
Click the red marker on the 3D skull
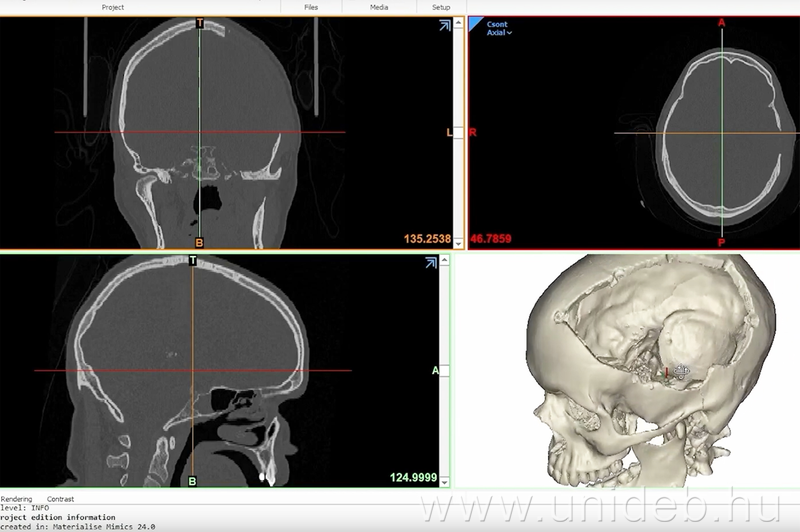667,373
